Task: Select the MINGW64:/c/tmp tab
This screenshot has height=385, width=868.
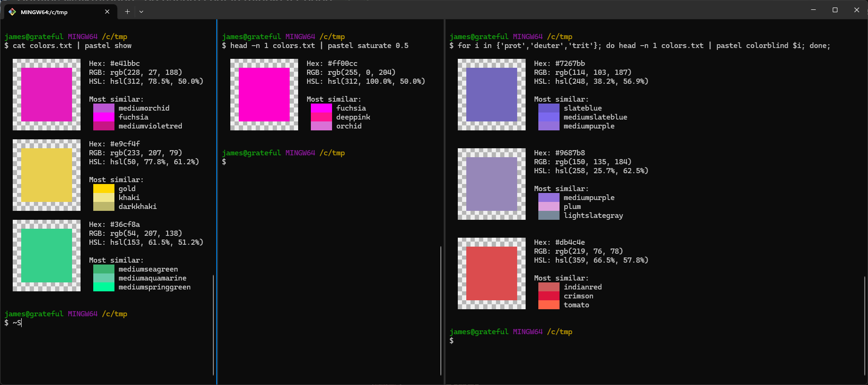Action: pyautogui.click(x=60, y=12)
